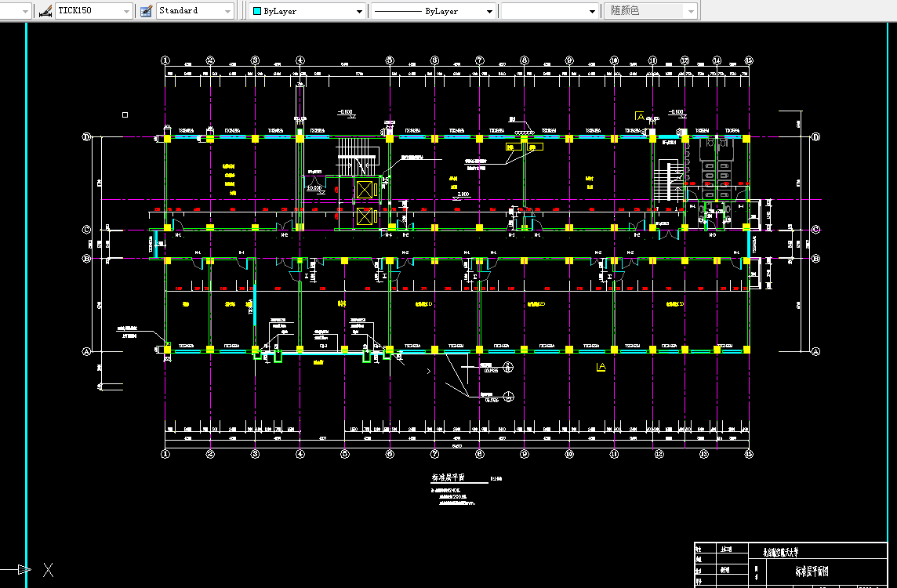This screenshot has height=588, width=897.
Task: Select the 标准层平面 drawing title text
Action: pos(448,477)
